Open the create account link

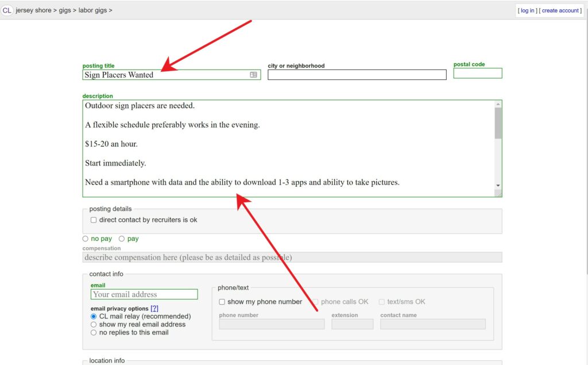coord(560,10)
